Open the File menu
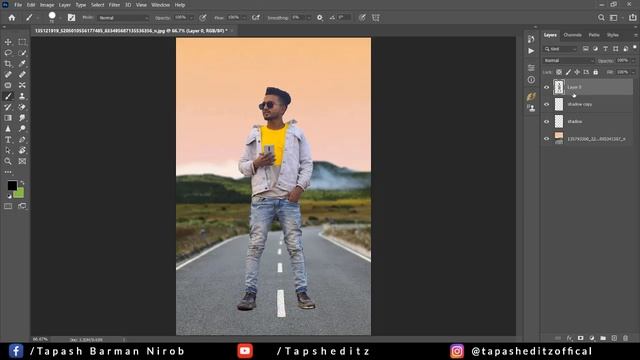 (18, 5)
